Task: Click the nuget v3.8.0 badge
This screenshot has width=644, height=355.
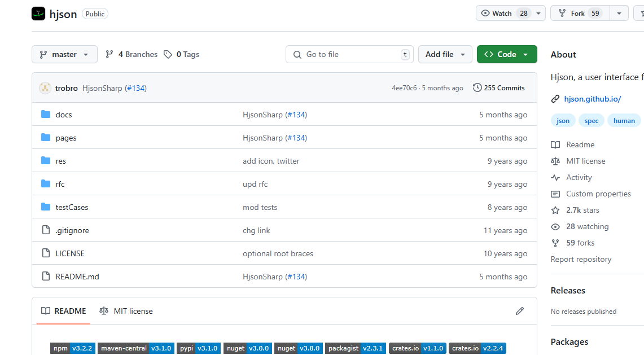Action: 299,348
